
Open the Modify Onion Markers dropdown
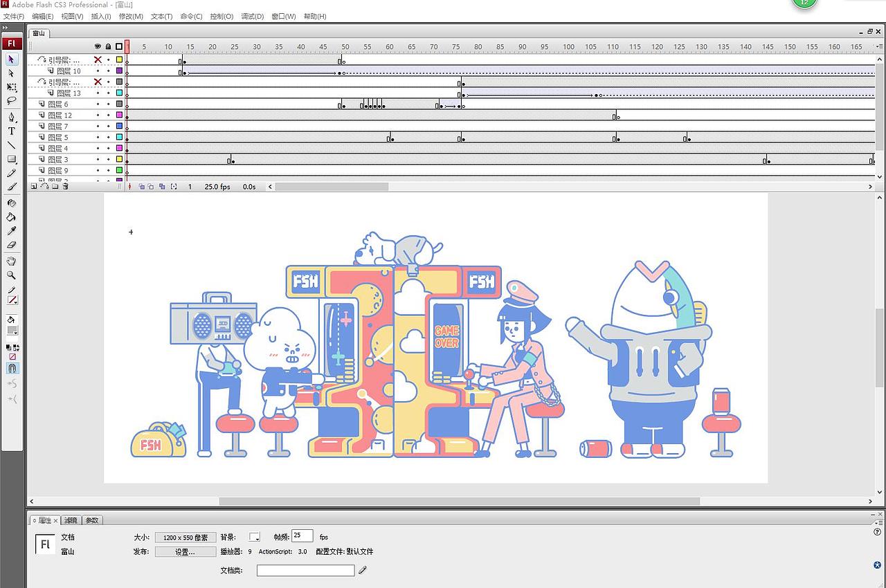173,187
